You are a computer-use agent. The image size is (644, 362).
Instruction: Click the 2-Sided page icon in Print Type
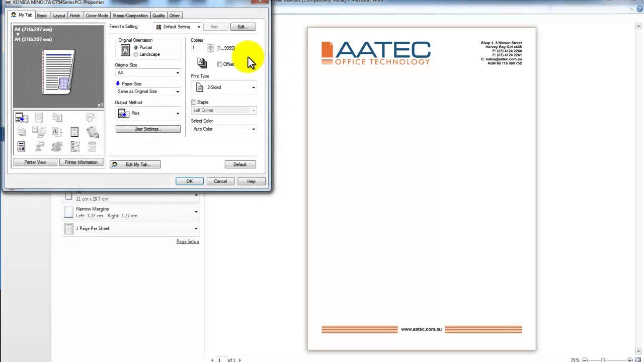coord(199,87)
